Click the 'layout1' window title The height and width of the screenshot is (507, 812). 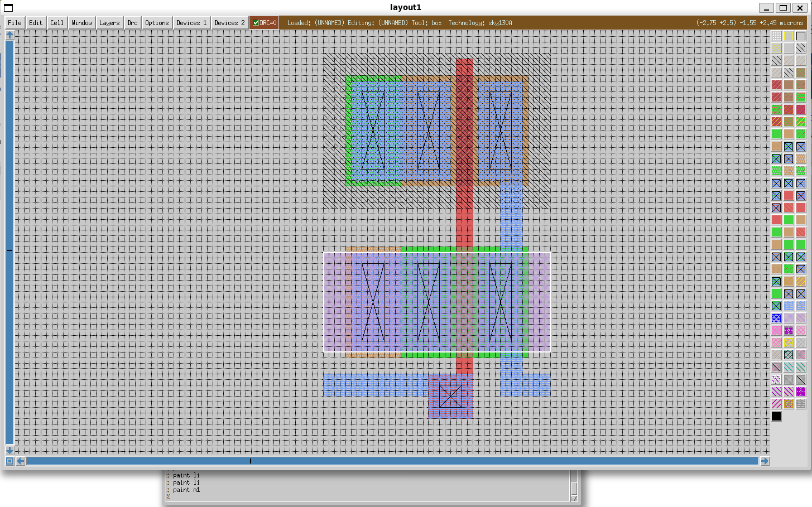(x=406, y=7)
